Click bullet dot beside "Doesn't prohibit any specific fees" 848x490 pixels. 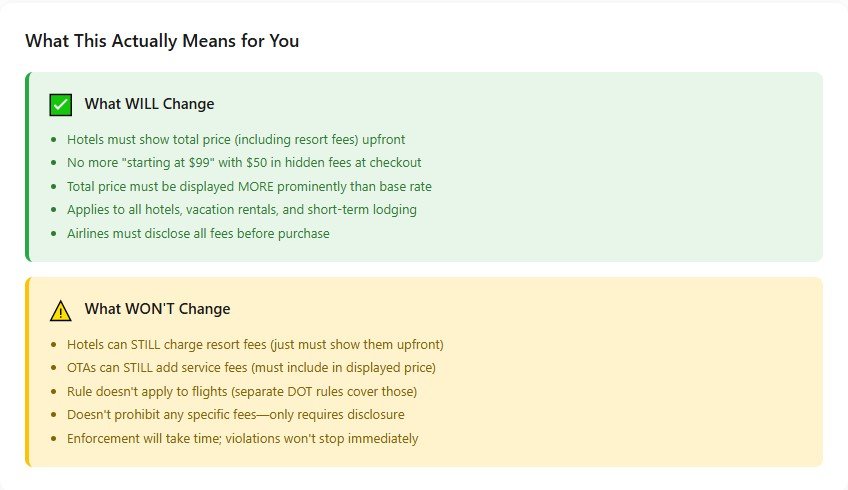(x=53, y=415)
